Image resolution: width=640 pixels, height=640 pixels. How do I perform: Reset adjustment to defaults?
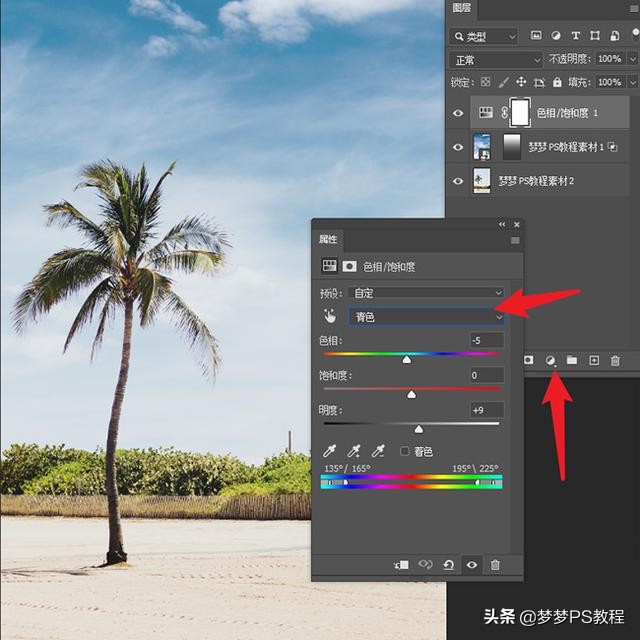click(449, 565)
